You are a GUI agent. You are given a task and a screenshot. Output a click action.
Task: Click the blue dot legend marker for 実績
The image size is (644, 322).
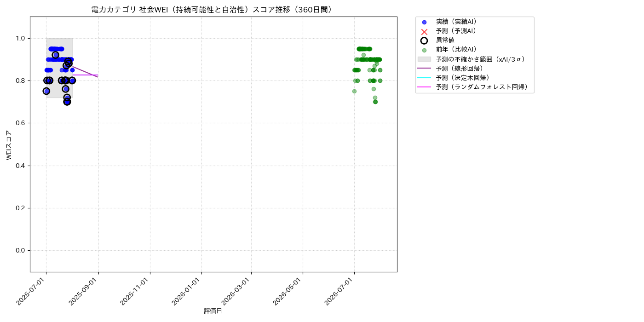424,22
